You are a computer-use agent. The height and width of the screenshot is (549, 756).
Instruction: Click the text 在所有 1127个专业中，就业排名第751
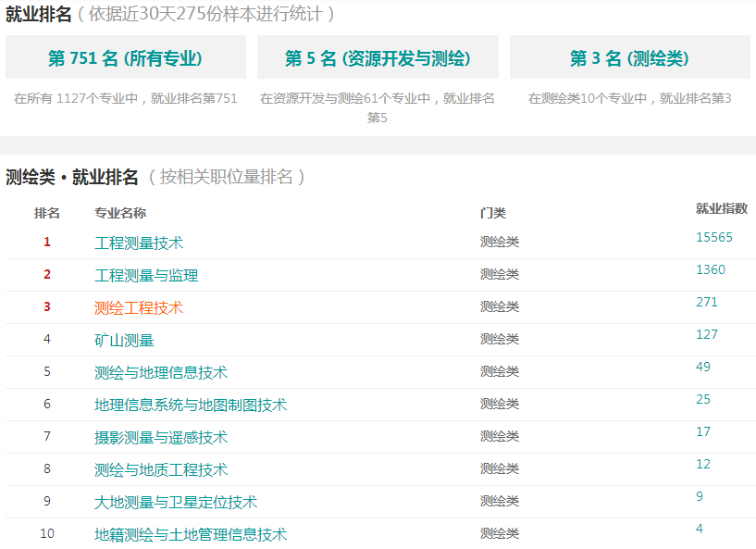click(125, 98)
